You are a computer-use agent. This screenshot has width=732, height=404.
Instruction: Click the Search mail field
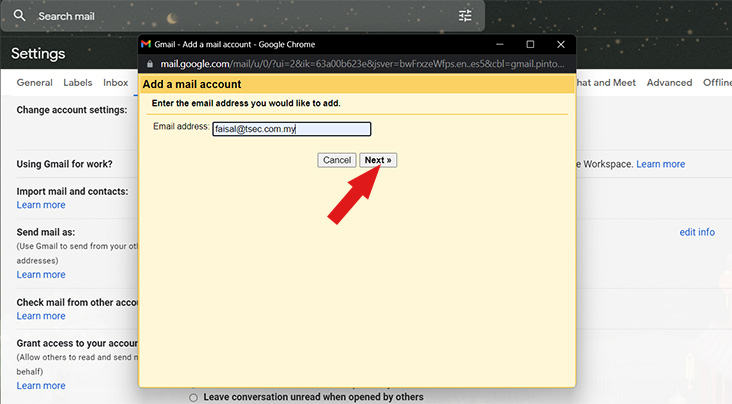point(243,16)
